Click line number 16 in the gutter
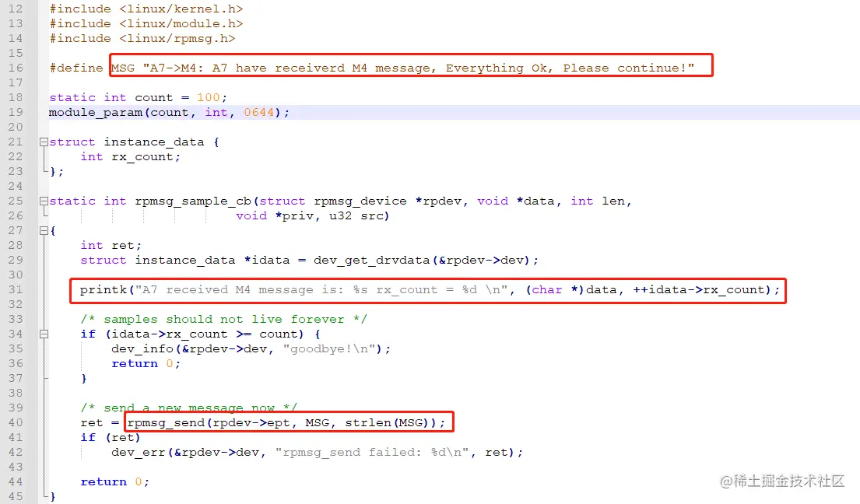This screenshot has width=860, height=504. click(x=16, y=68)
